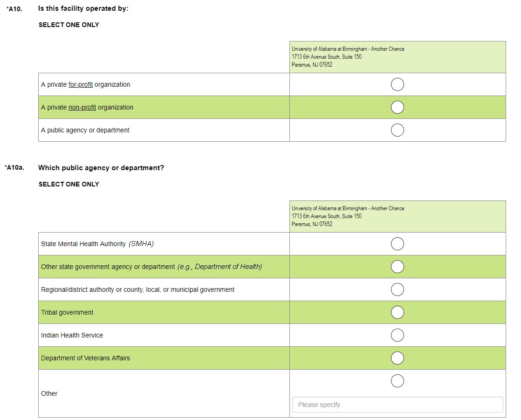Image resolution: width=521 pixels, height=420 pixels.
Task: Click the 'Is this facility operated by' question
Action: 83,9
